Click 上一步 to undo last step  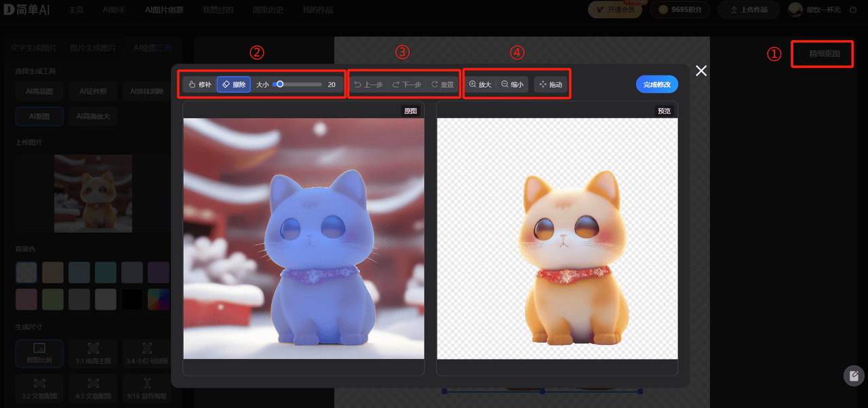point(368,85)
